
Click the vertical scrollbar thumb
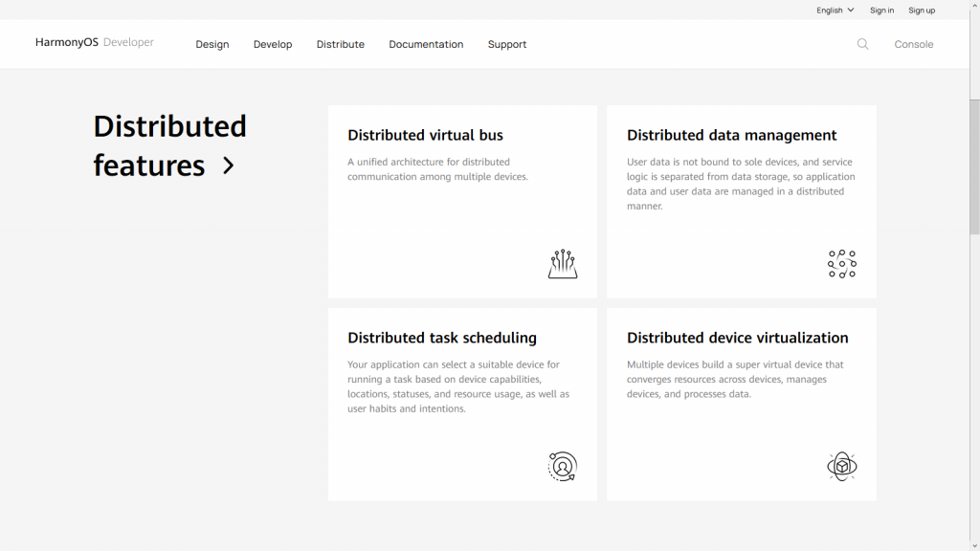(x=974, y=166)
